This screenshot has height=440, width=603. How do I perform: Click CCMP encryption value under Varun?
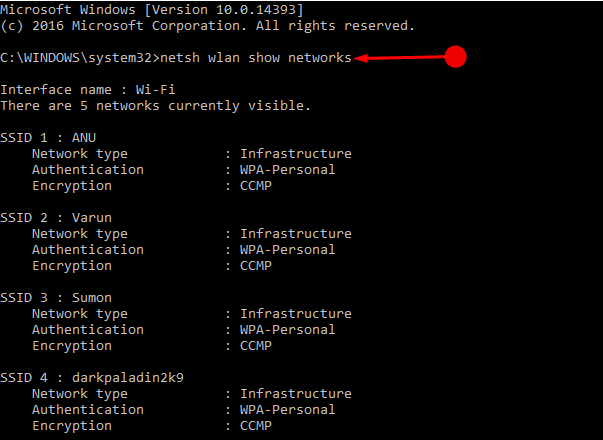tap(255, 265)
